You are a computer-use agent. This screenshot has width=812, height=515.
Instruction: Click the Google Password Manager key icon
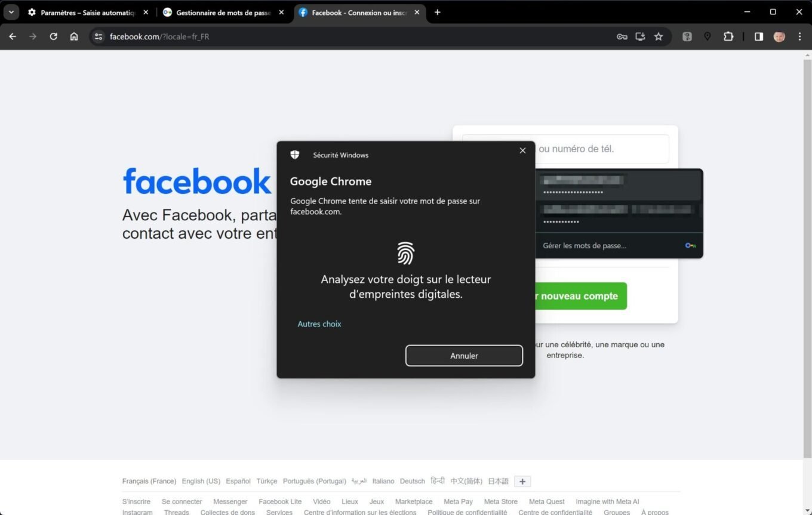point(690,245)
